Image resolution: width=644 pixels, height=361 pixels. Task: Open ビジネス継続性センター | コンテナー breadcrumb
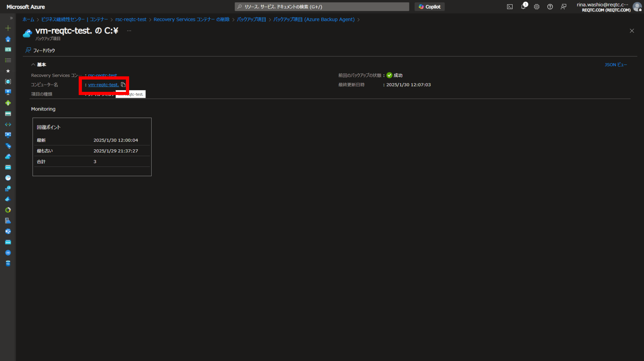pyautogui.click(x=75, y=20)
